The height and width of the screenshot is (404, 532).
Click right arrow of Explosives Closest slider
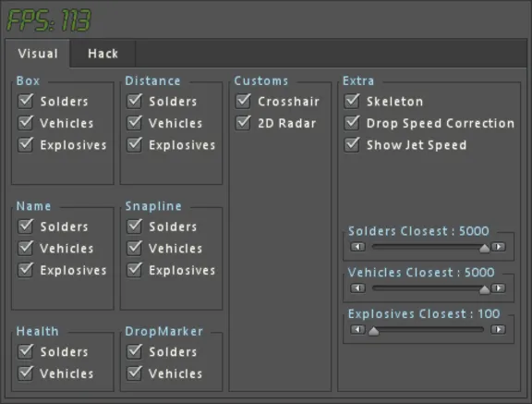[x=498, y=329]
